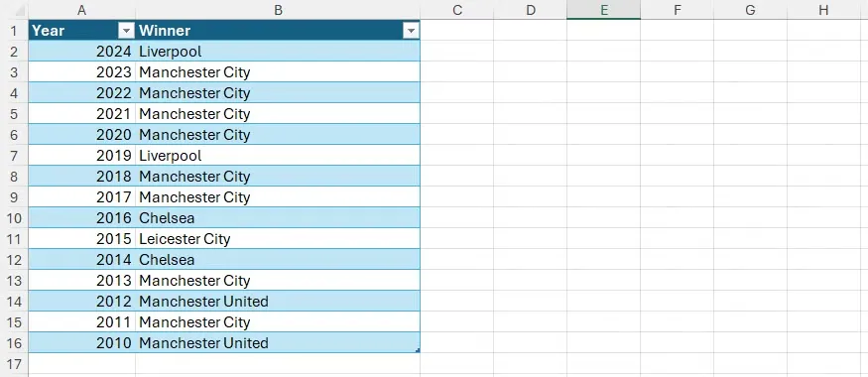
Task: Select the cell containing 2016
Action: 82,218
